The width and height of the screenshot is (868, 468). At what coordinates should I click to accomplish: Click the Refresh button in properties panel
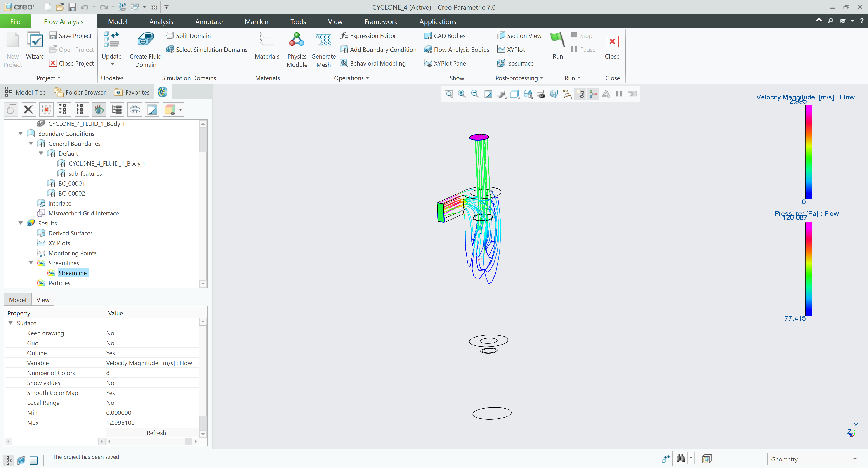click(156, 433)
